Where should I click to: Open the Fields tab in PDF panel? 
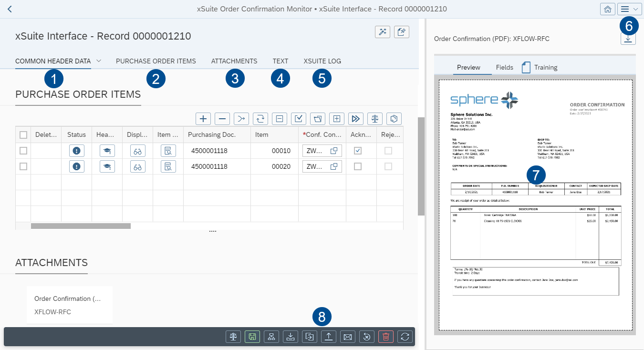(x=504, y=67)
